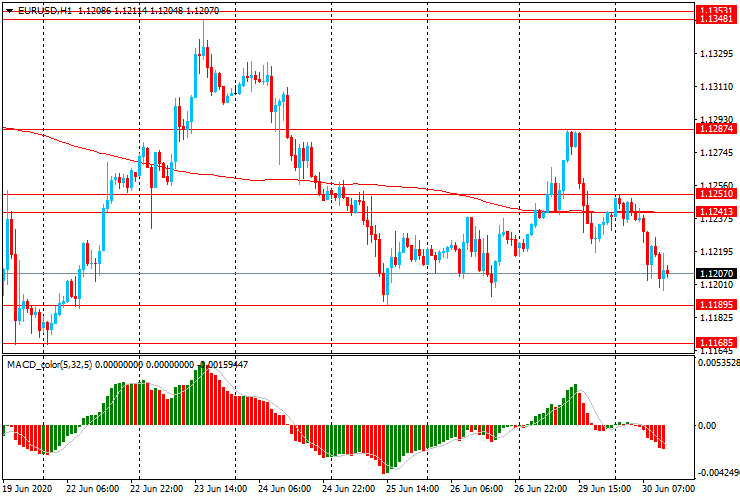Select the 26 Jun 06:00 time axis label

click(477, 488)
